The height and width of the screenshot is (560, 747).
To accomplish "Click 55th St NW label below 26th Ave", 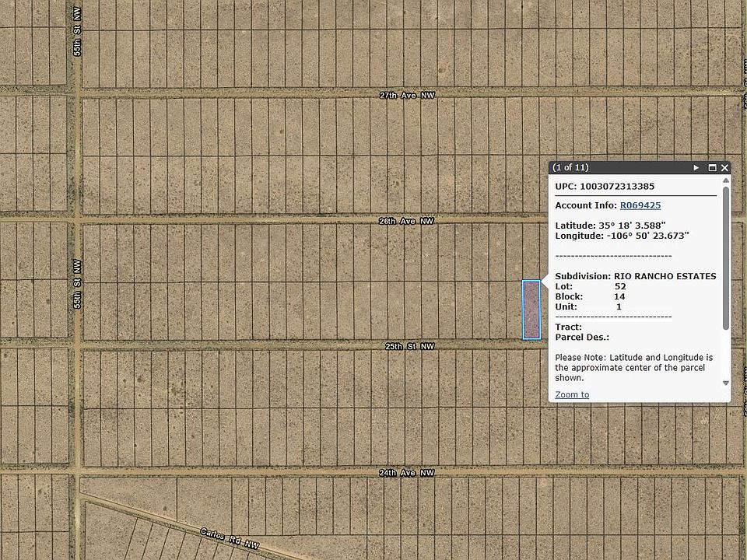I will coord(77,283).
